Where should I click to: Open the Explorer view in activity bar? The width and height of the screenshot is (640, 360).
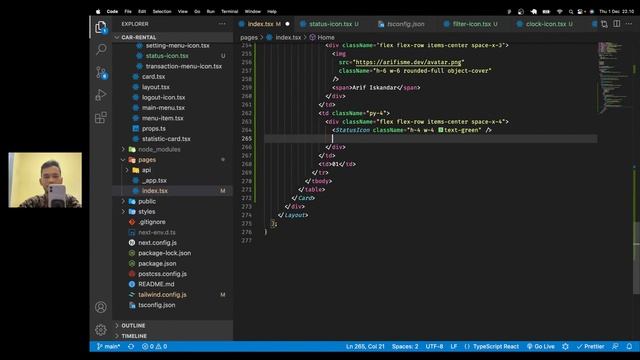(101, 27)
